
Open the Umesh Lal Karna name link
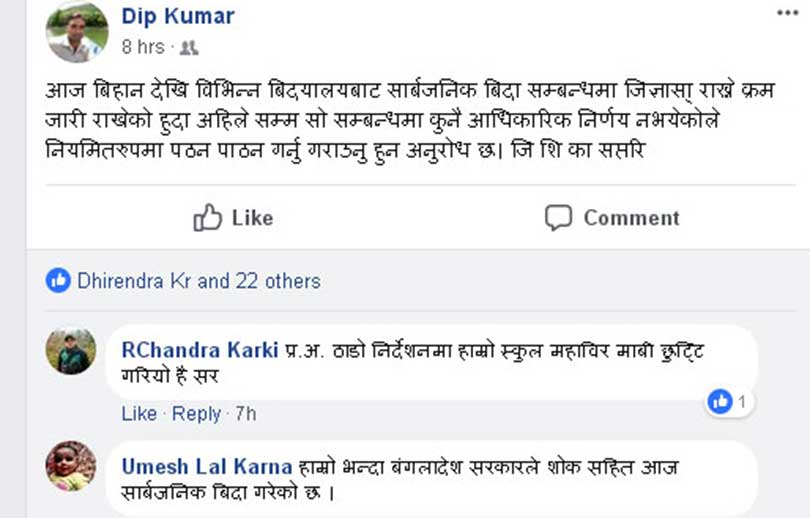tap(207, 466)
